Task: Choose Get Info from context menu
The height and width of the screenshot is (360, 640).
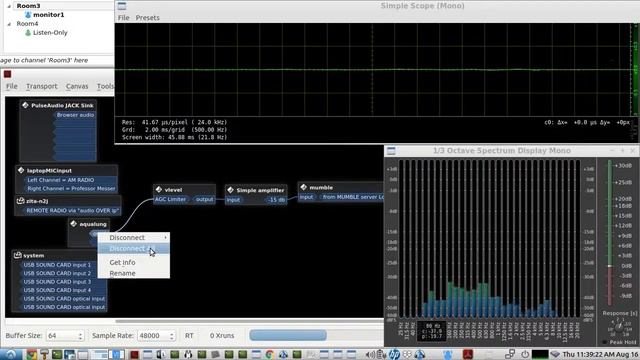Action: click(134, 262)
